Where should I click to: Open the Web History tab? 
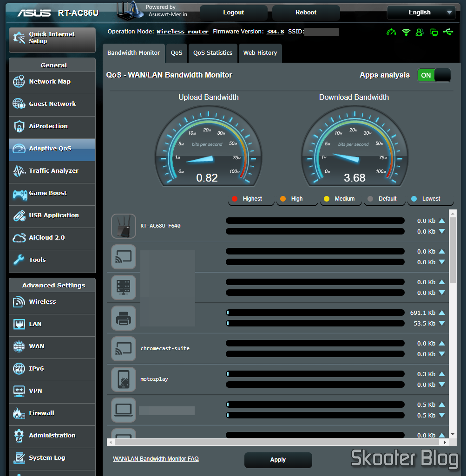pyautogui.click(x=260, y=53)
